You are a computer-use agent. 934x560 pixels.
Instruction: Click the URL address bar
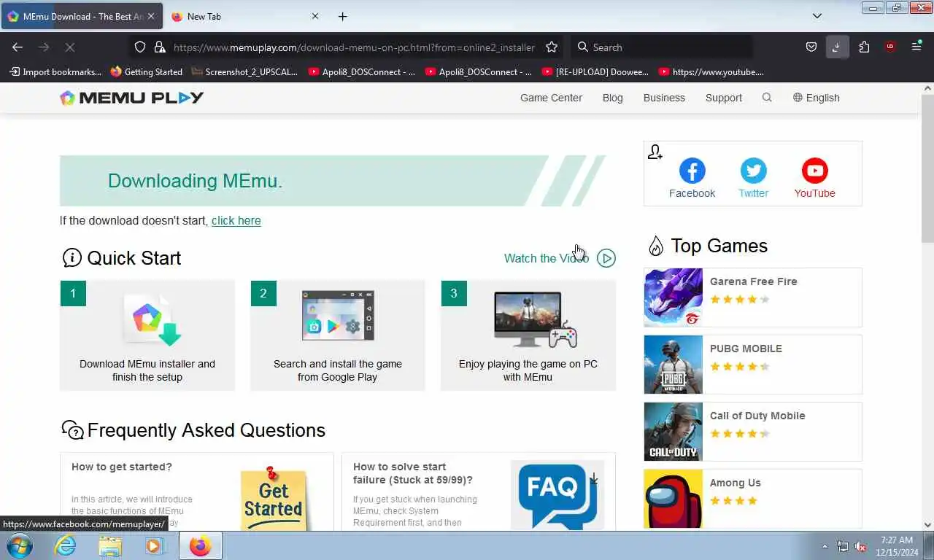click(355, 47)
